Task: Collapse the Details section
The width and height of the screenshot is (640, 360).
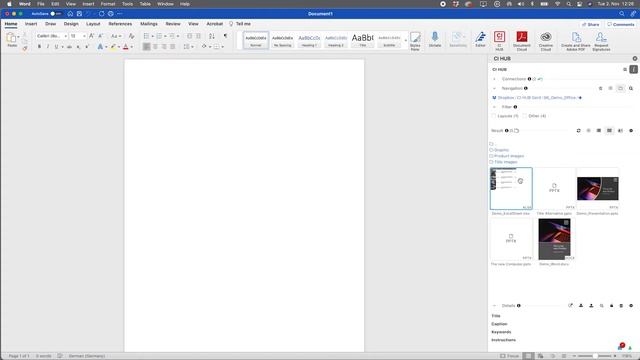Action: [494, 306]
